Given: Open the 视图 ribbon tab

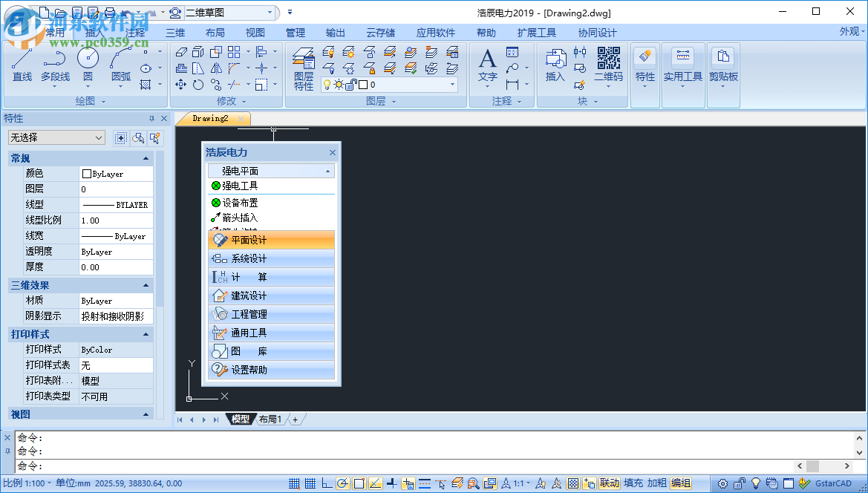Looking at the screenshot, I should click(255, 33).
